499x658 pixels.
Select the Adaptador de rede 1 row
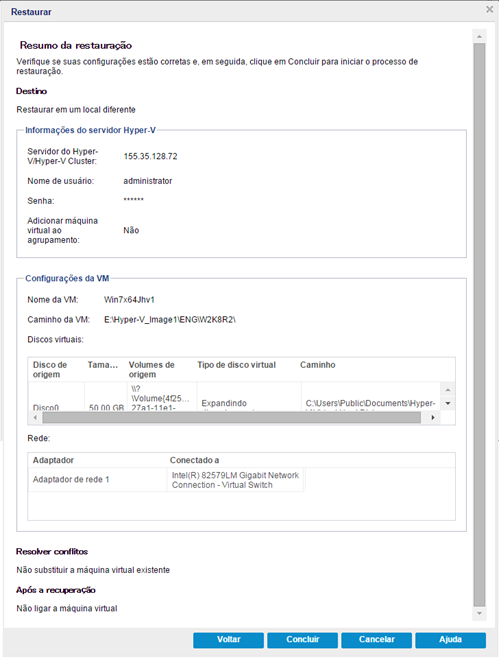click(x=241, y=480)
